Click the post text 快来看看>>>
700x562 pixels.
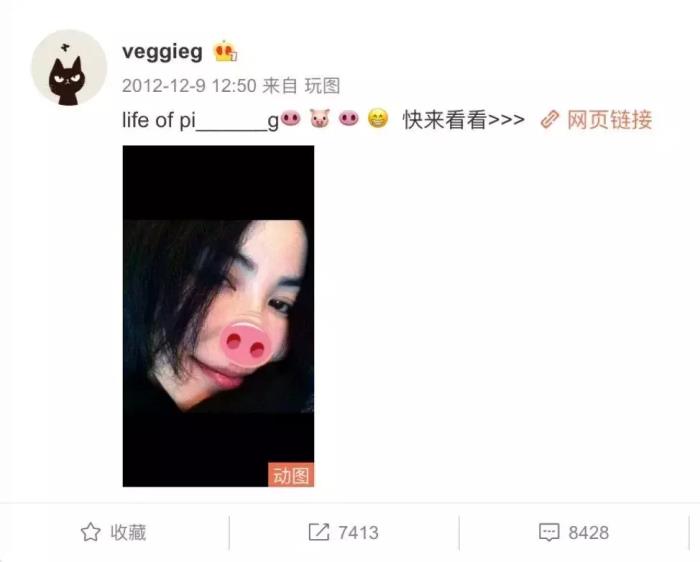464,120
